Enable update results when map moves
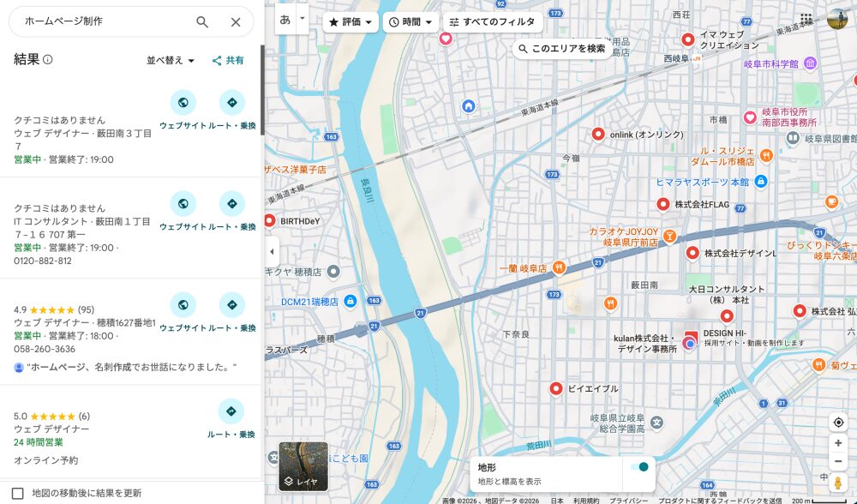This screenshot has width=857, height=504. 18,493
